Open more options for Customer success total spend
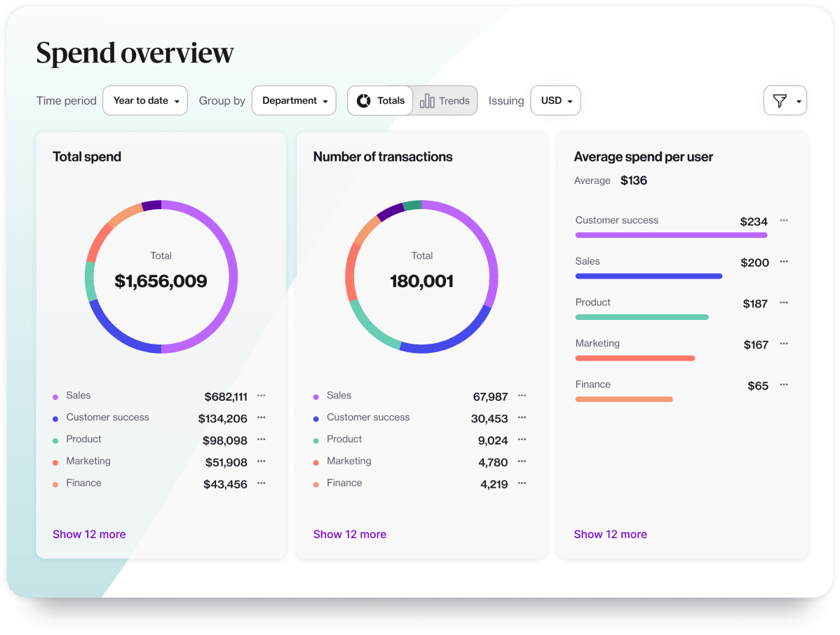This screenshot has height=635, width=840. click(x=262, y=417)
